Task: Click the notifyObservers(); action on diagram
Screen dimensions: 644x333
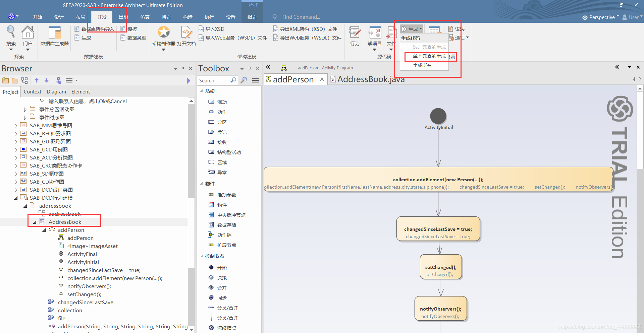Action: pos(440,309)
